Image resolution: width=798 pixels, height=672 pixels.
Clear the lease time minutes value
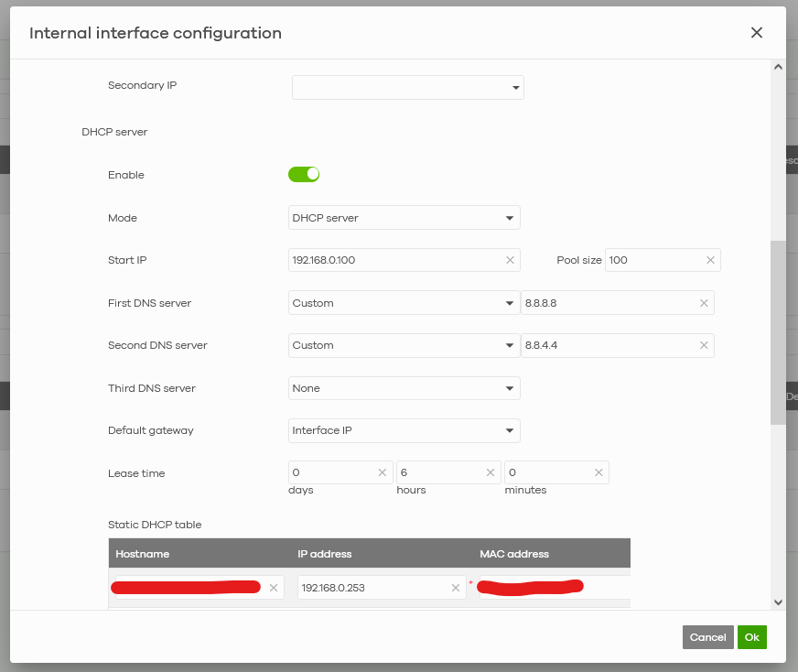(598, 472)
